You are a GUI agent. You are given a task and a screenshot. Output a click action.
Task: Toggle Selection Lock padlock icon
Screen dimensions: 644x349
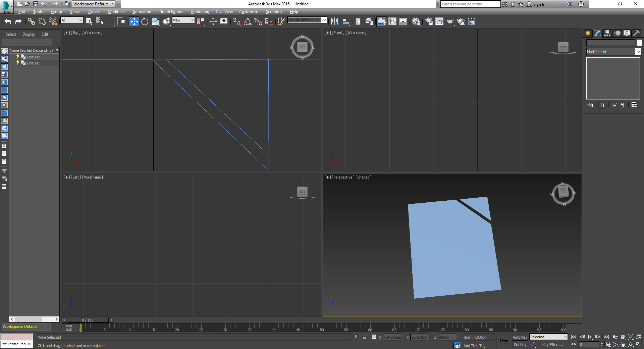(x=365, y=337)
